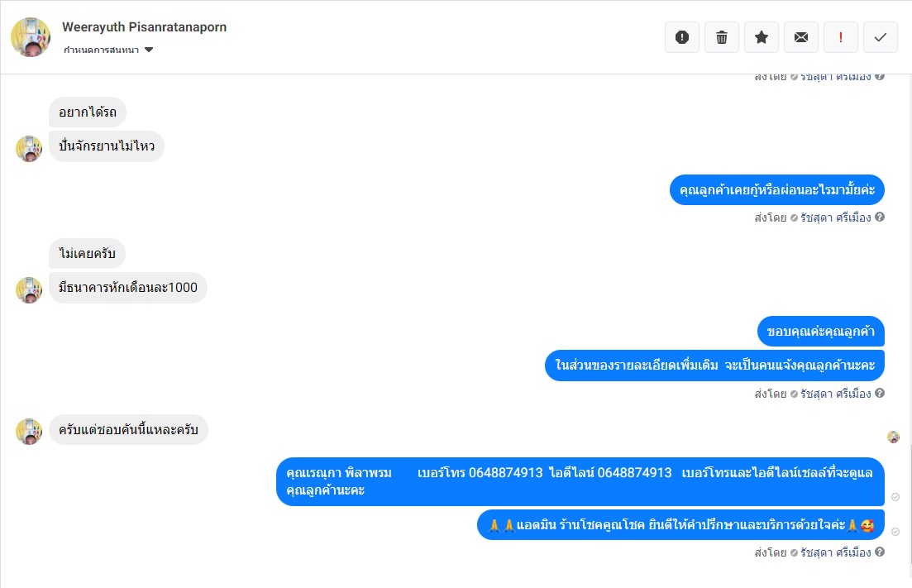Select the อยากได้รถ message bubble

(x=88, y=112)
